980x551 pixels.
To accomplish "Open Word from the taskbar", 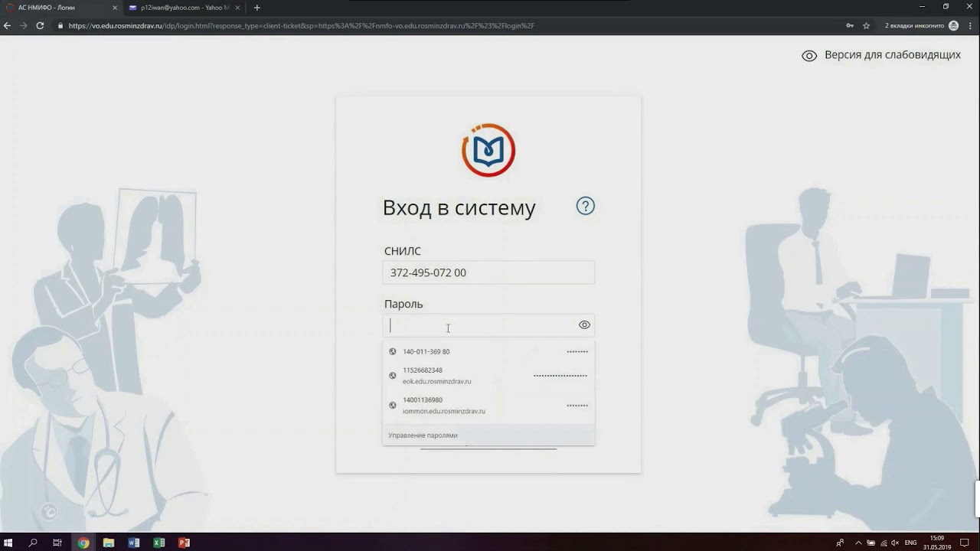I will pos(134,543).
